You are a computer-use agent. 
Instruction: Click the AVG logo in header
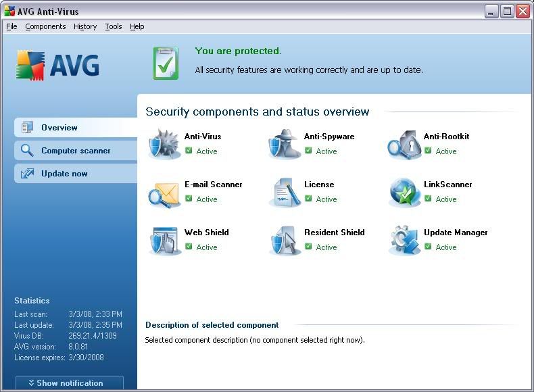[58, 66]
